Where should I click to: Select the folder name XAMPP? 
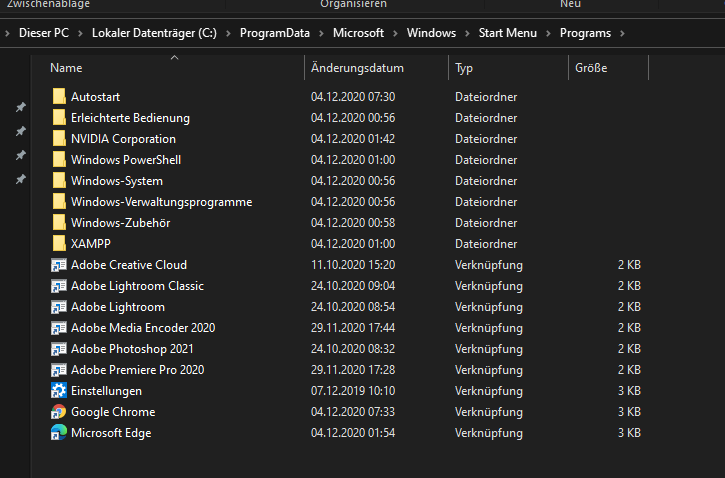tap(91, 244)
